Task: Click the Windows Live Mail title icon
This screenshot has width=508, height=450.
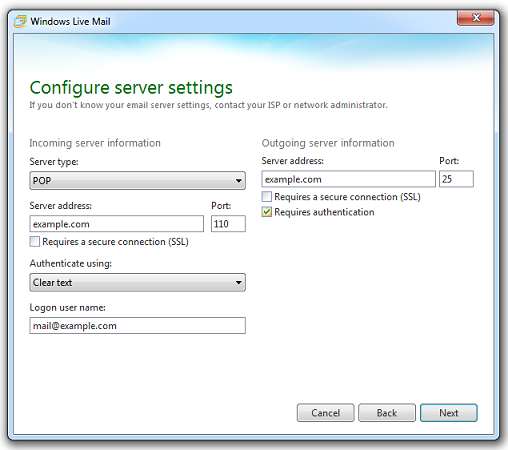Action: [x=19, y=21]
